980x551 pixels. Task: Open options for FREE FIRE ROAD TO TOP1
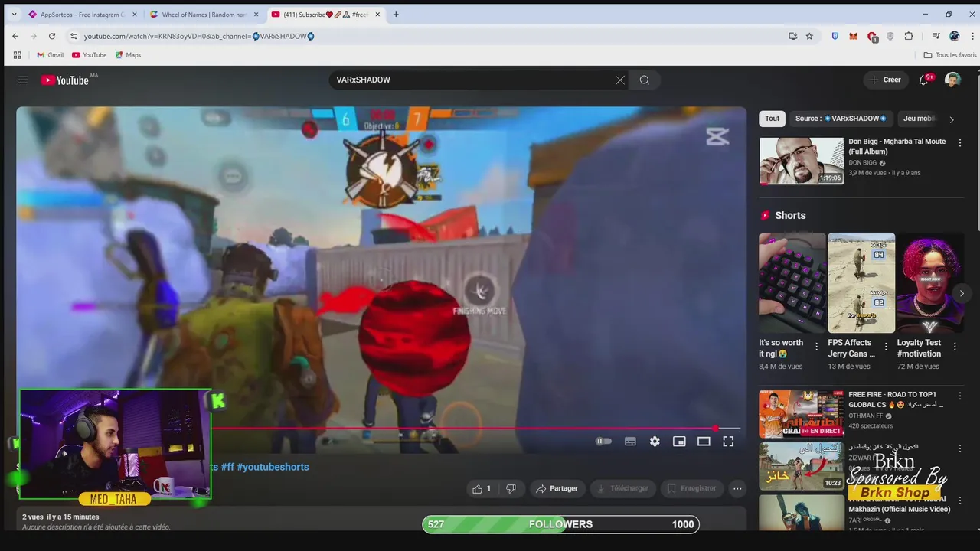point(960,396)
